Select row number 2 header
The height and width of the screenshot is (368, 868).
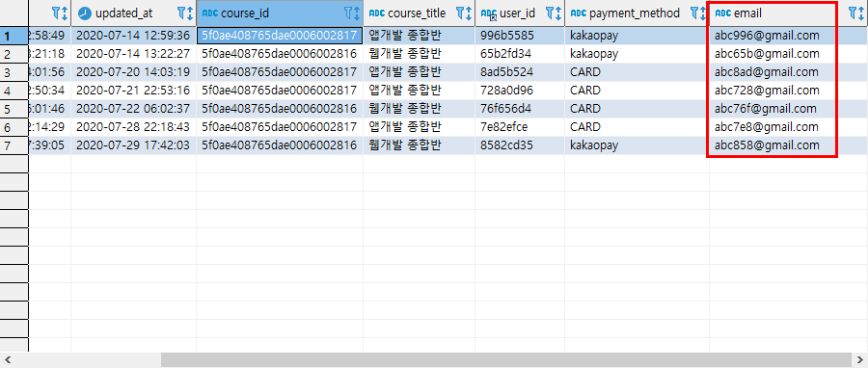click(14, 54)
